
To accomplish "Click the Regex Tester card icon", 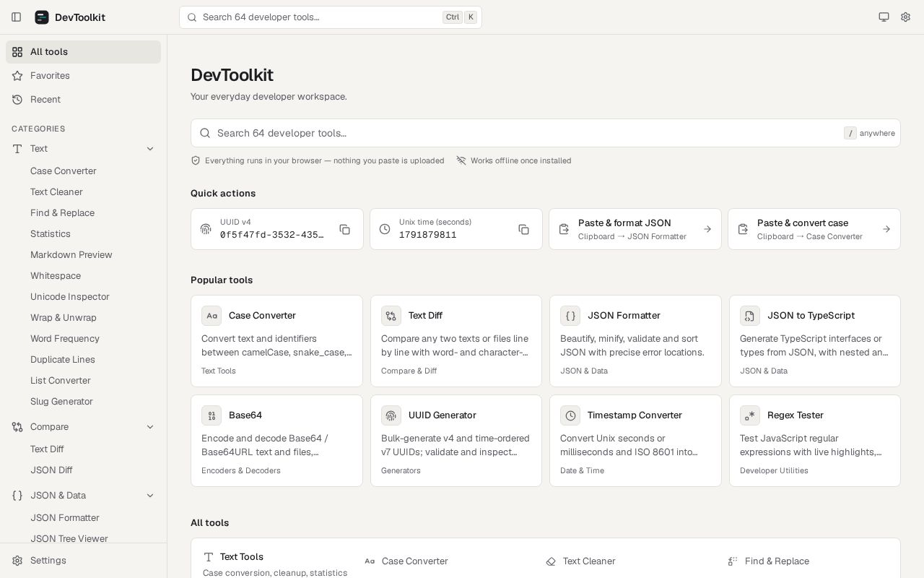I will [750, 415].
